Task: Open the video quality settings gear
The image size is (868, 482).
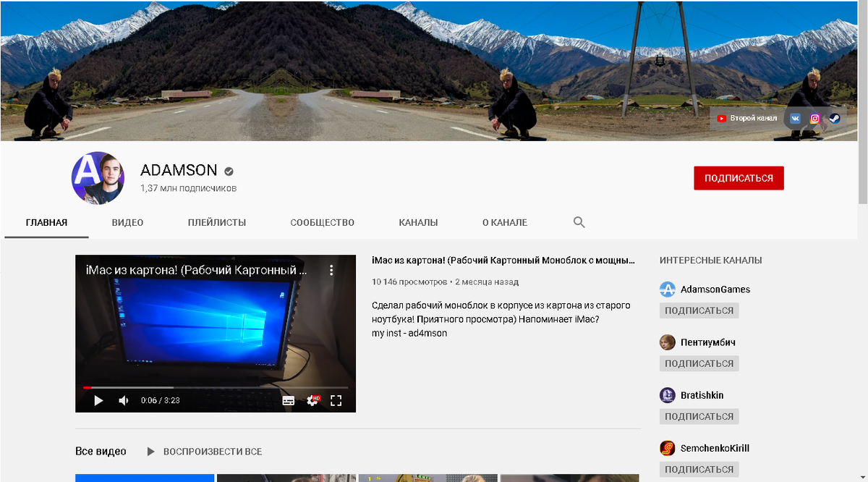Action: tap(312, 400)
